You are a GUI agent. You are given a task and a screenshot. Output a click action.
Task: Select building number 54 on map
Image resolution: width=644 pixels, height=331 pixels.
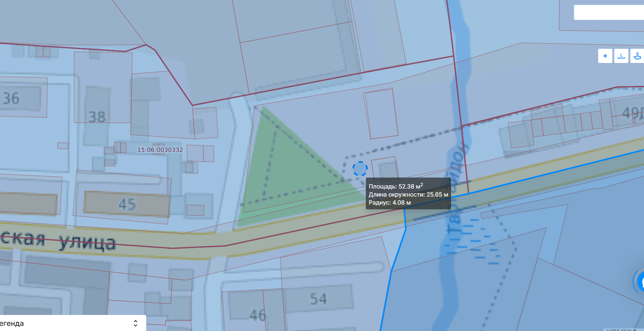pos(318,299)
